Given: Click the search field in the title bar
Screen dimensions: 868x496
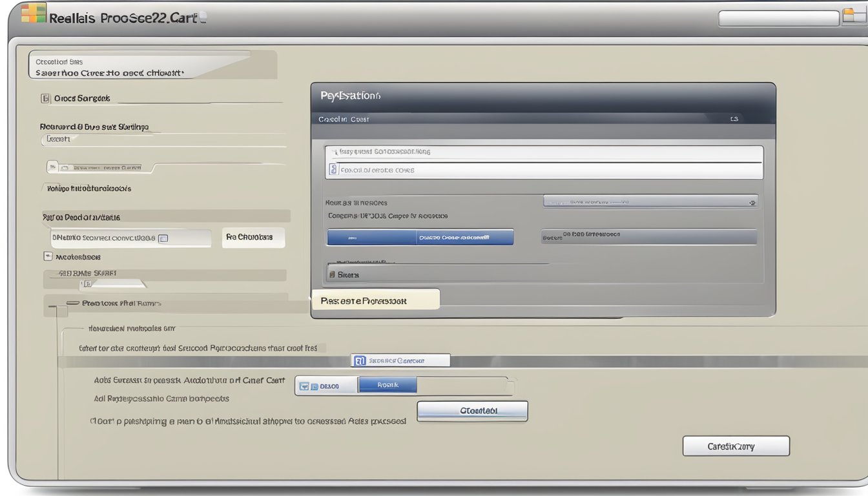Looking at the screenshot, I should point(779,18).
